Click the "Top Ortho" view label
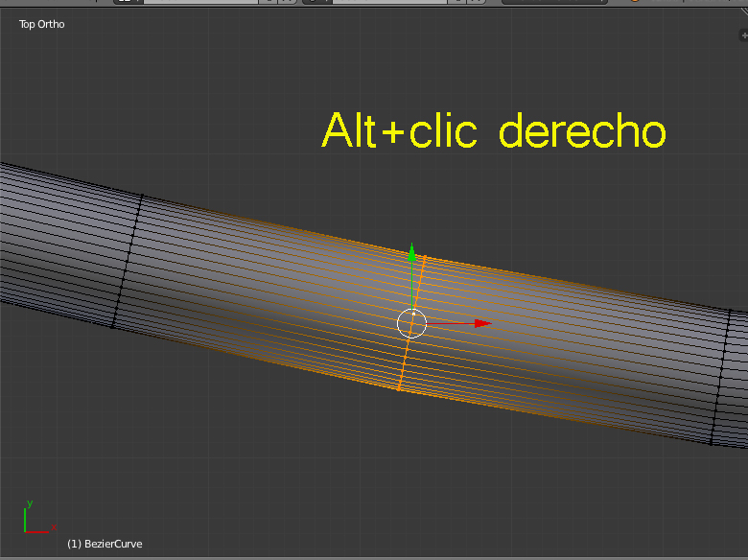 [x=42, y=24]
